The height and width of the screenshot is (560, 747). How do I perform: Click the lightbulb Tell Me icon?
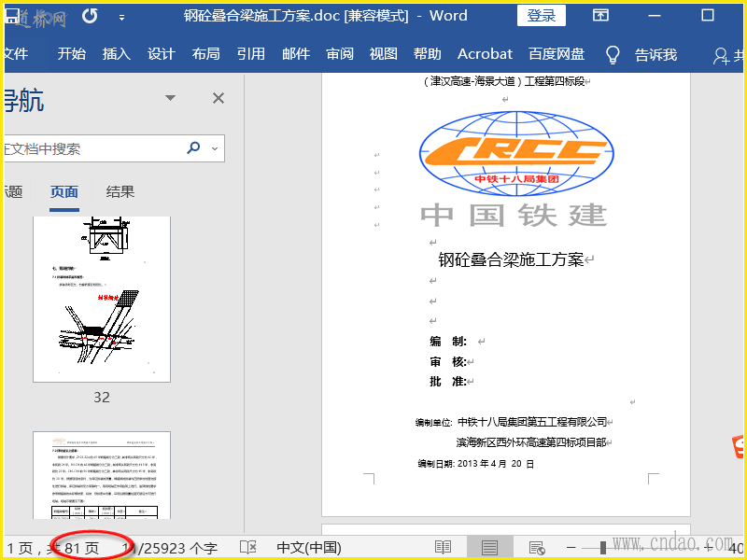click(x=613, y=54)
